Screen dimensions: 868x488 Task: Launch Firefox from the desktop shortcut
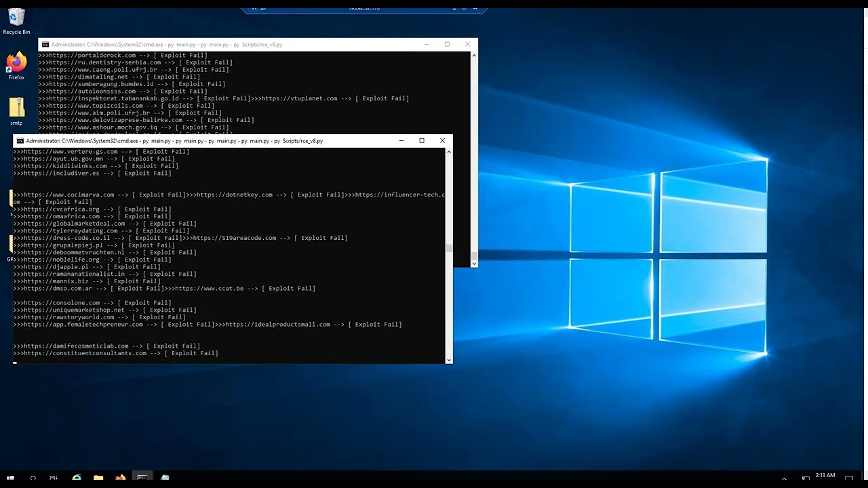16,66
